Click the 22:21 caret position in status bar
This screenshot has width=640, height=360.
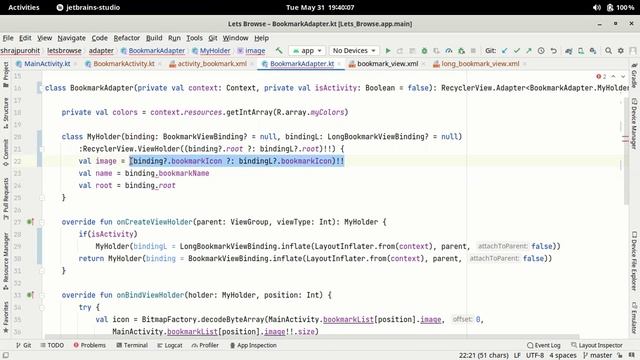click(484, 355)
